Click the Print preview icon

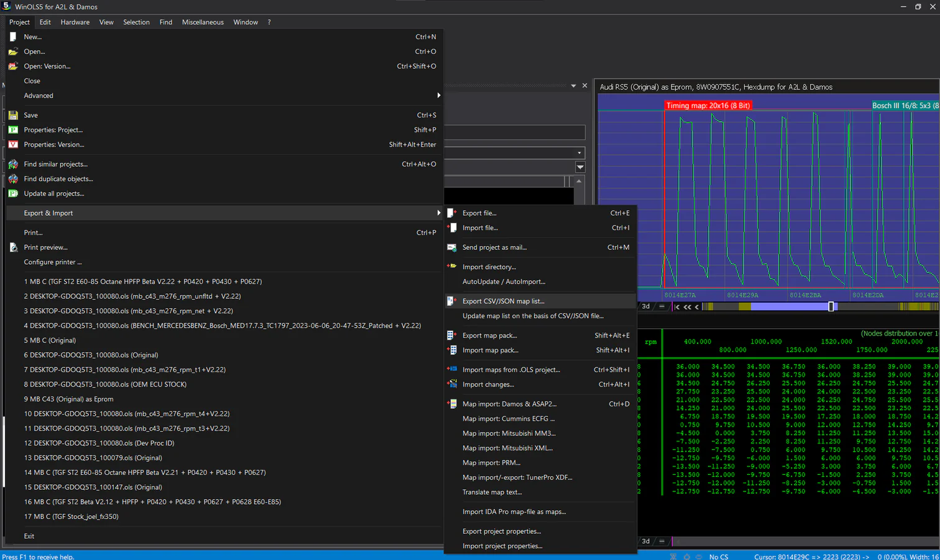pyautogui.click(x=13, y=247)
